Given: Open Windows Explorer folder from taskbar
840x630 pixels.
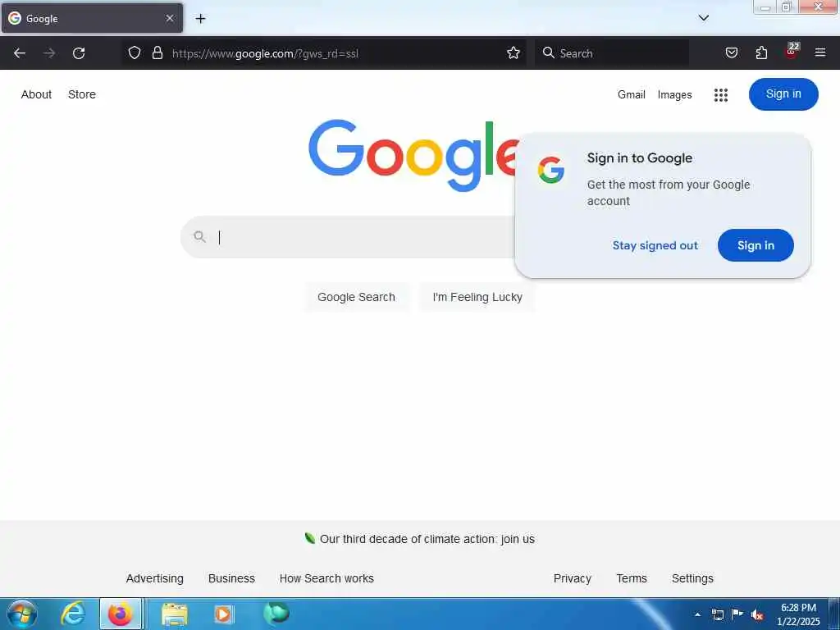Looking at the screenshot, I should coord(175,614).
